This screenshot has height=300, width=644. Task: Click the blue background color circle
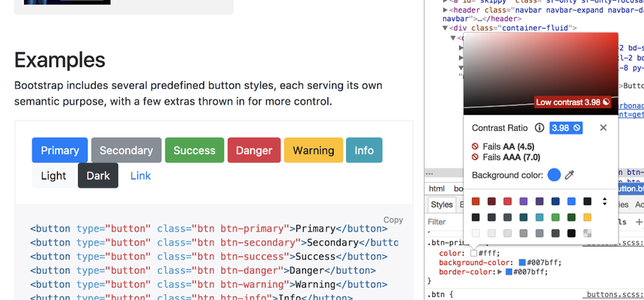point(554,175)
